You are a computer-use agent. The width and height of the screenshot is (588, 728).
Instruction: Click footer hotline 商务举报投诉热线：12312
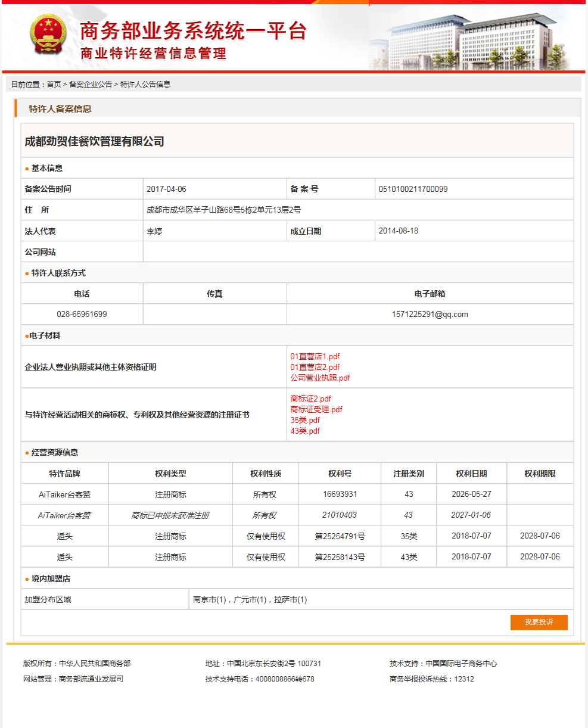432,679
